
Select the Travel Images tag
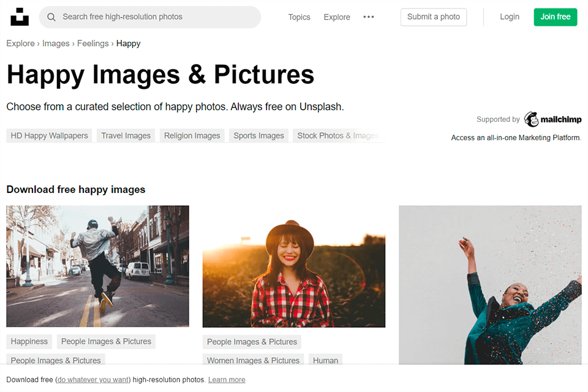[x=126, y=135]
